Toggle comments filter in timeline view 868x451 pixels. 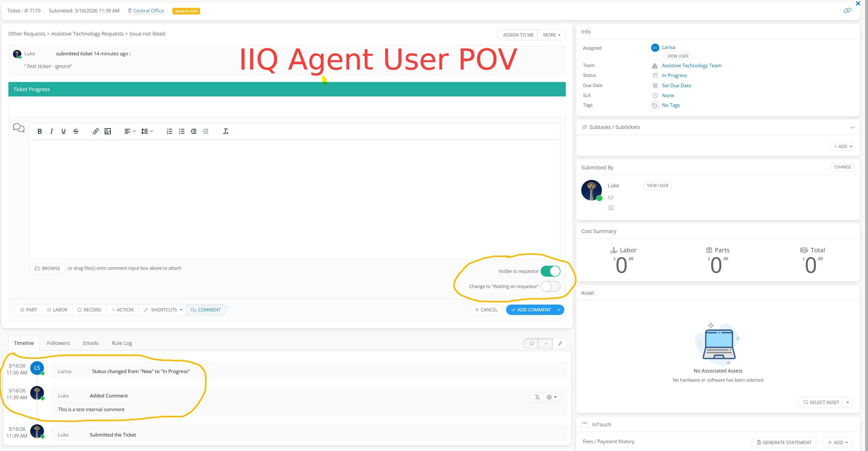click(x=531, y=343)
